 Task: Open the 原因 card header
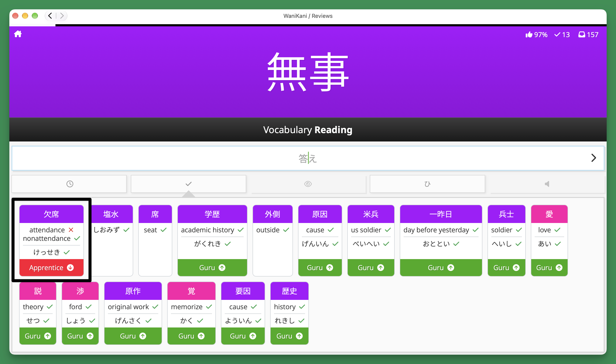(x=320, y=214)
